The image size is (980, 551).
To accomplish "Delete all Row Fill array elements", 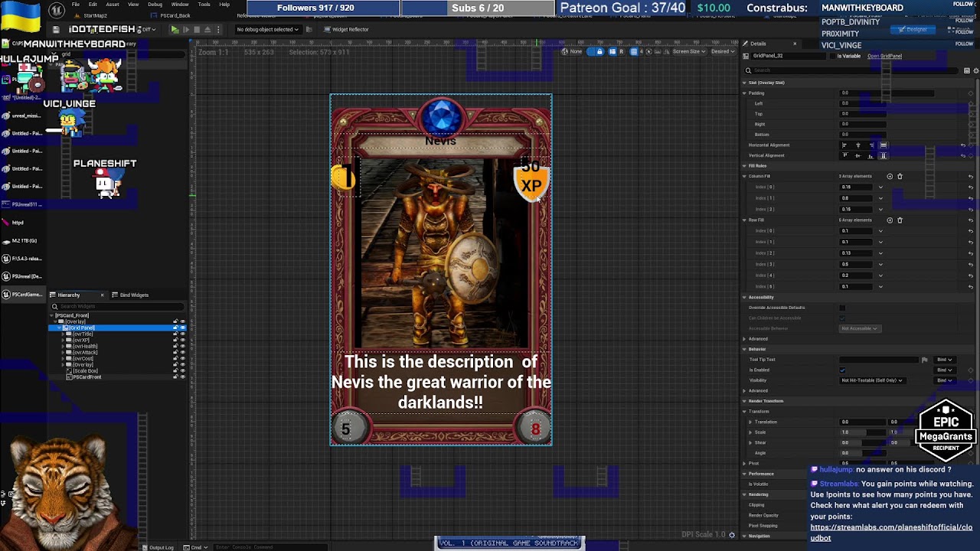I will tap(900, 220).
